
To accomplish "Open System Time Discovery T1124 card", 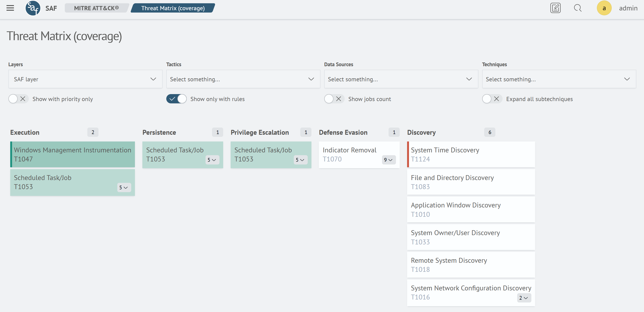I will pyautogui.click(x=471, y=154).
